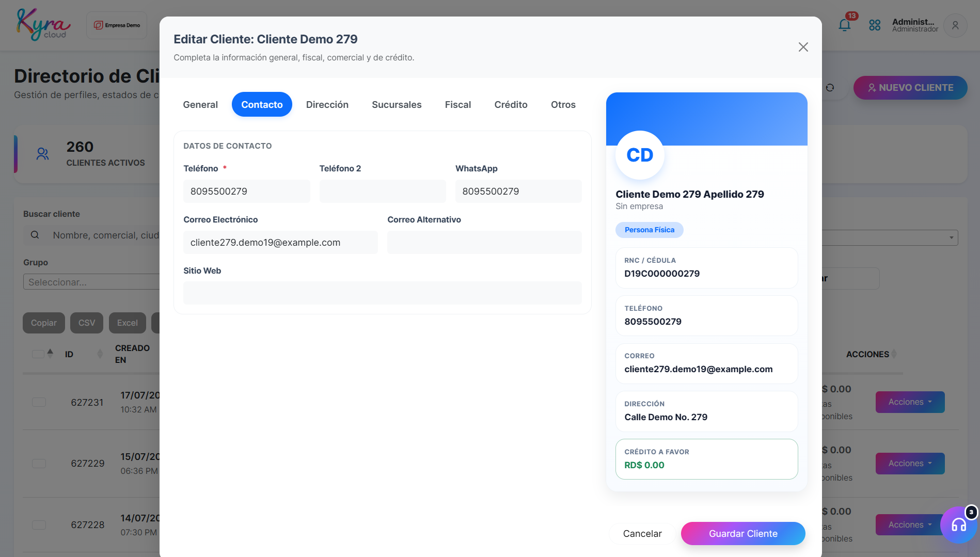Open the notifications bell icon
This screenshot has height=557, width=980.
click(844, 25)
